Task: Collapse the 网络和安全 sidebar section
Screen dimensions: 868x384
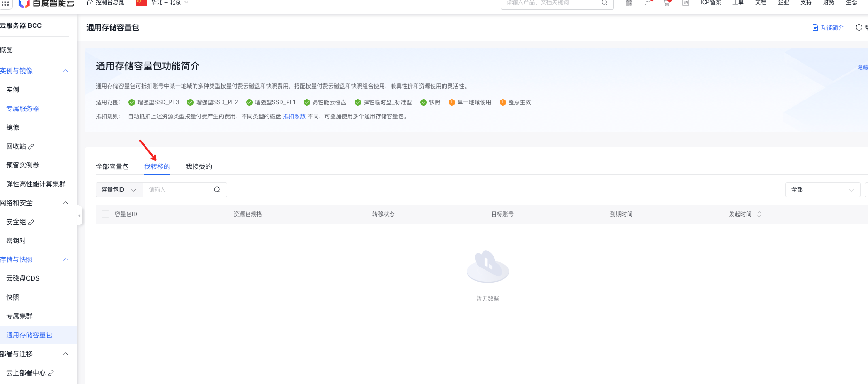Action: (66, 203)
